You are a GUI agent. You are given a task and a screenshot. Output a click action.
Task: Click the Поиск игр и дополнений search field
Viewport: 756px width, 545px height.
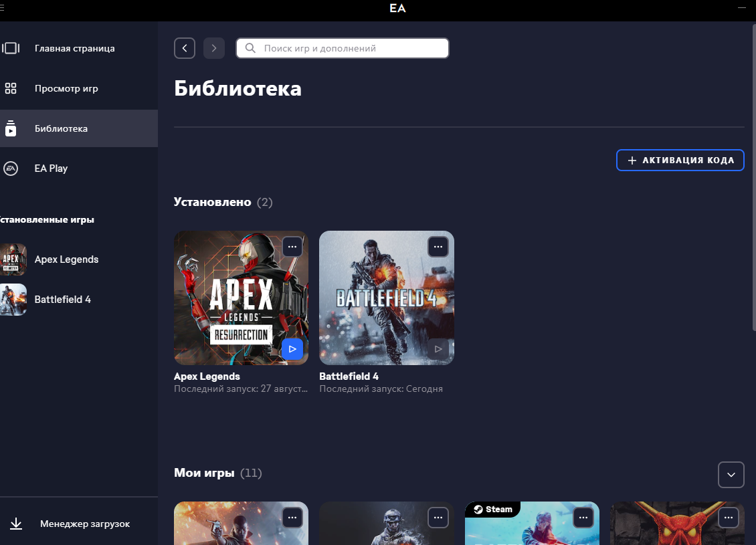coord(343,48)
